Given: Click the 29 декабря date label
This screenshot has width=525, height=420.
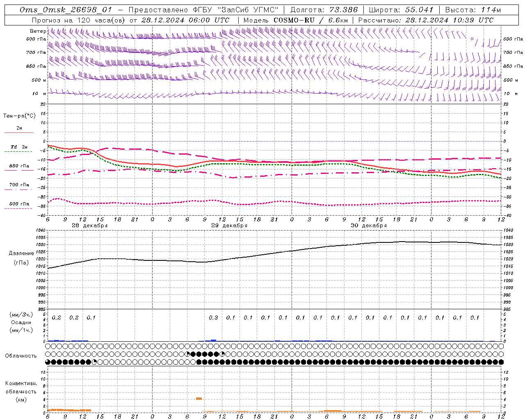Looking at the screenshot, I should coord(229,226).
